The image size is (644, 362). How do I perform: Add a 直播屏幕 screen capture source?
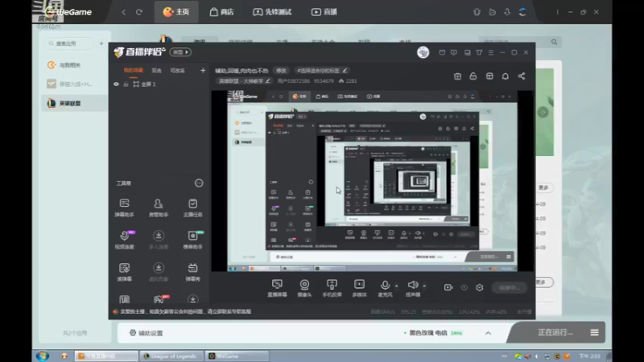(277, 288)
